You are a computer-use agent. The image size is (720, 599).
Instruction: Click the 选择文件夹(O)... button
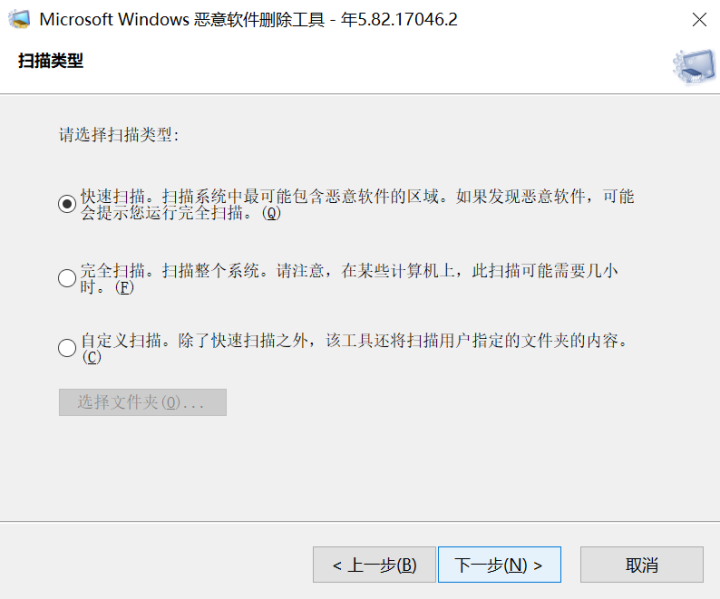[x=143, y=402]
